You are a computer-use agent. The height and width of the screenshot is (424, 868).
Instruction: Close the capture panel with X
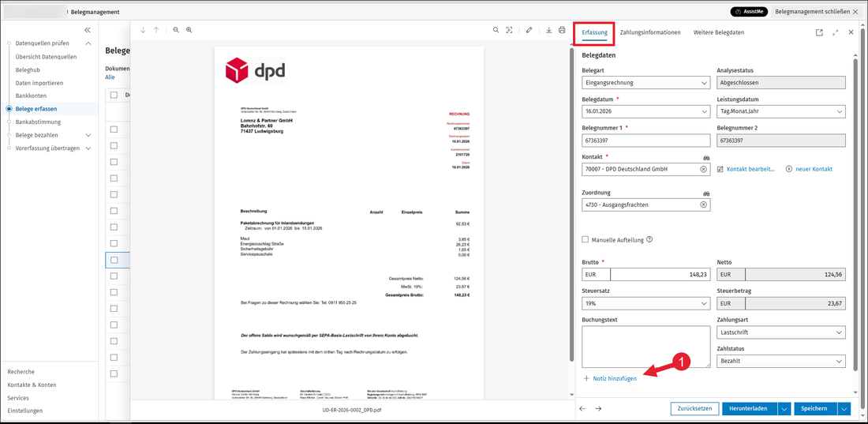851,32
